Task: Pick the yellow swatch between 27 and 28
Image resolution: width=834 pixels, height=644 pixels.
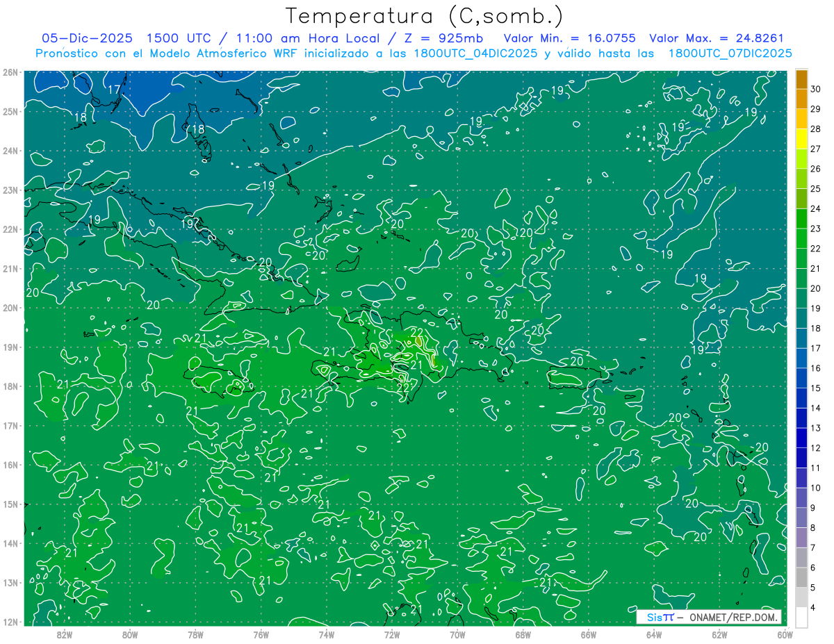Action: (801, 139)
